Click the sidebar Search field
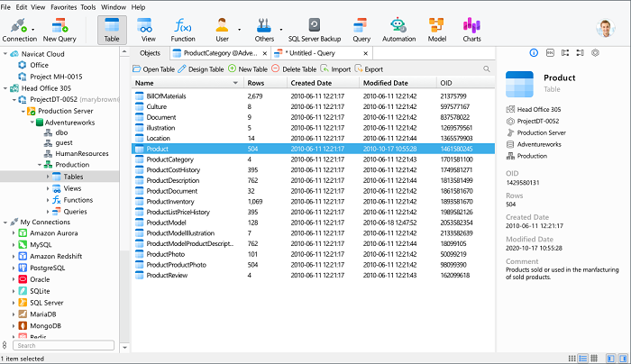The image size is (631, 364). click(x=63, y=345)
